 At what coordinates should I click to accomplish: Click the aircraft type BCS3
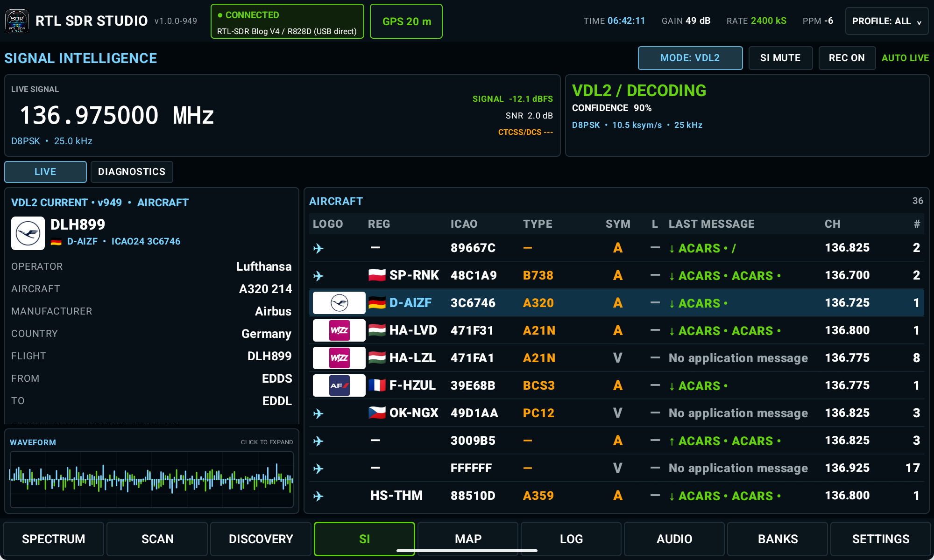[x=539, y=385]
